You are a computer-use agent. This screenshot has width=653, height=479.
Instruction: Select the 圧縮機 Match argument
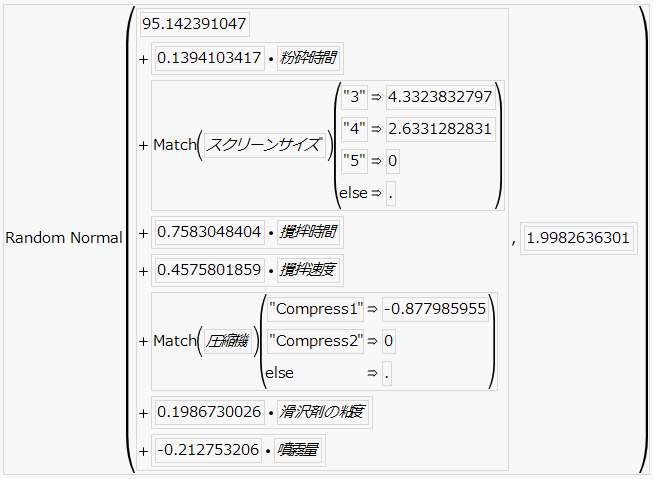tap(229, 341)
